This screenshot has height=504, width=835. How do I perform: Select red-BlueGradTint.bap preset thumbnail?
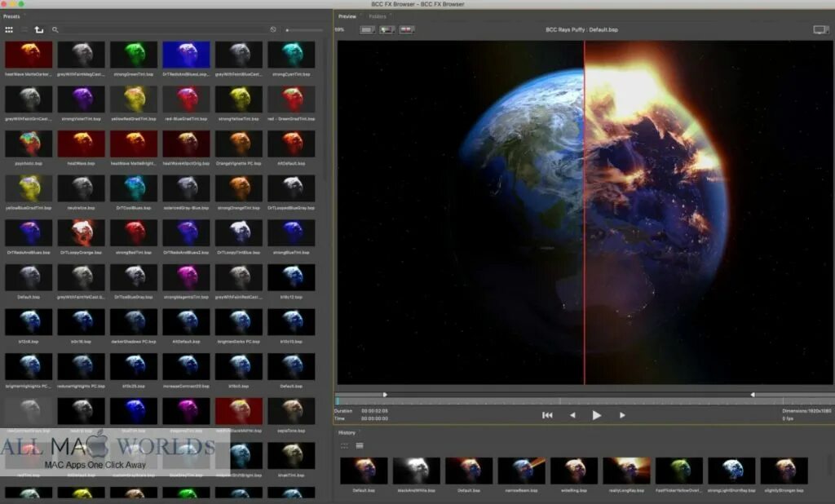click(x=186, y=99)
